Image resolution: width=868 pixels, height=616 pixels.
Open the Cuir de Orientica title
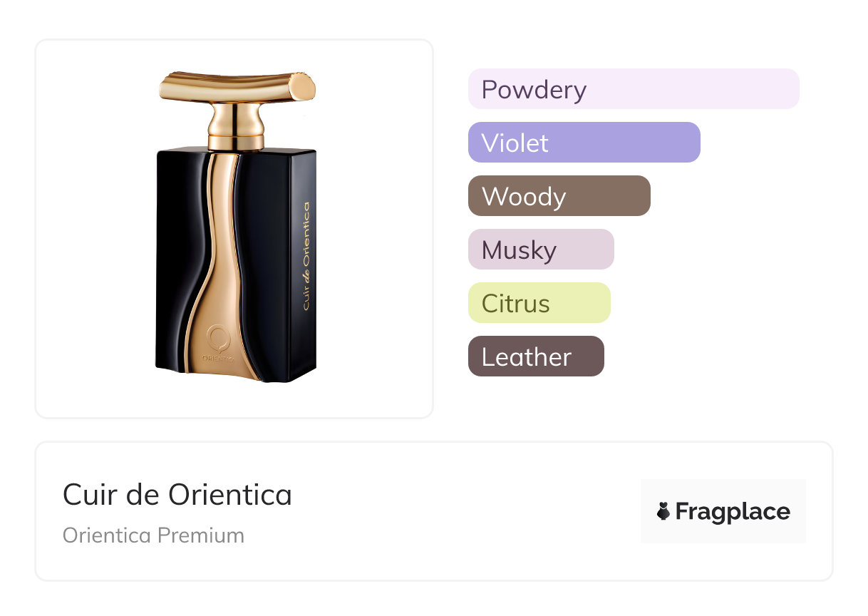177,494
